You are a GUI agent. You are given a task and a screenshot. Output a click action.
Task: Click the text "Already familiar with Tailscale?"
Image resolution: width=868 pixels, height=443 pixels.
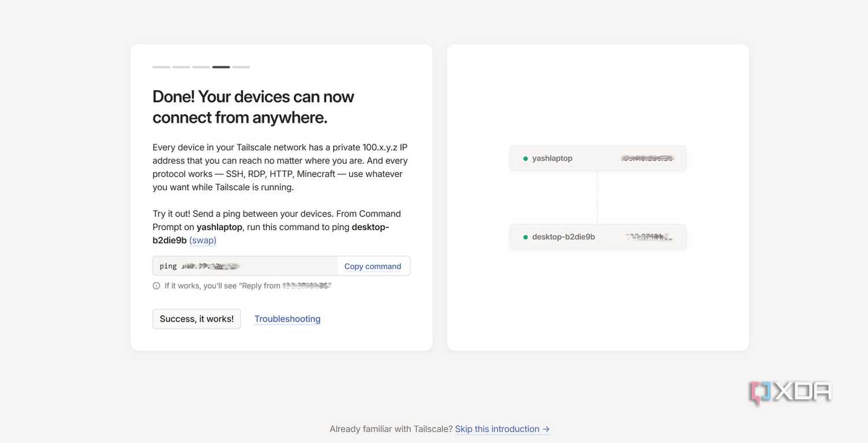point(391,429)
